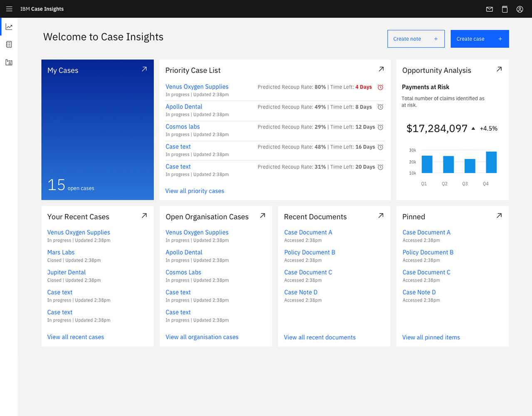This screenshot has width=532, height=416.
Task: Click the $17,284,097 payments at risk value
Action: (437, 129)
